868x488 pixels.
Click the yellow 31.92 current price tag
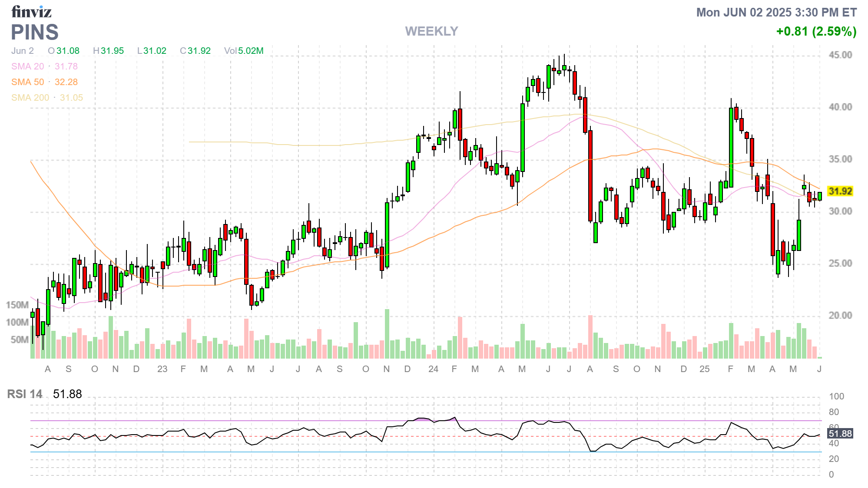[x=840, y=191]
